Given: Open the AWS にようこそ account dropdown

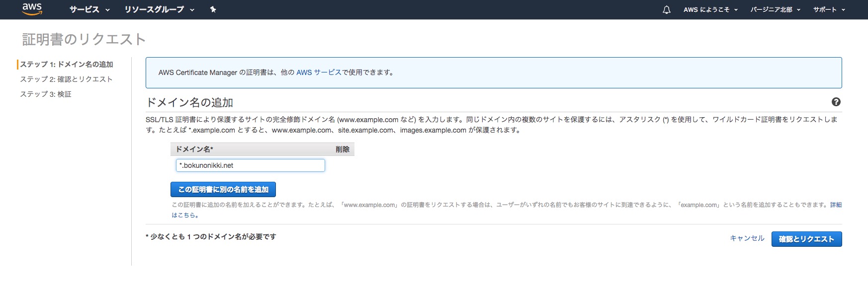Looking at the screenshot, I should pos(710,9).
